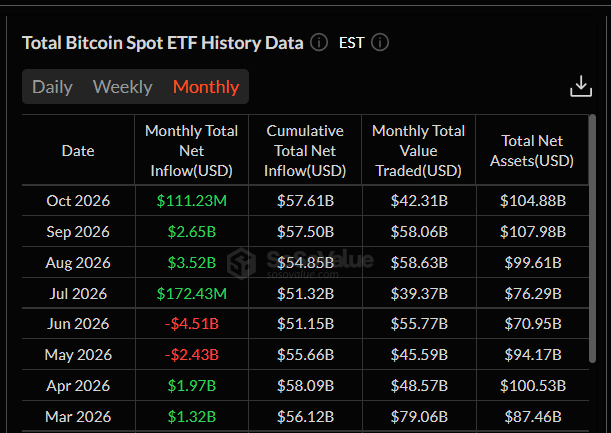Click the Monthly Total Net Inflow header
611x433 pixels.
pos(191,150)
